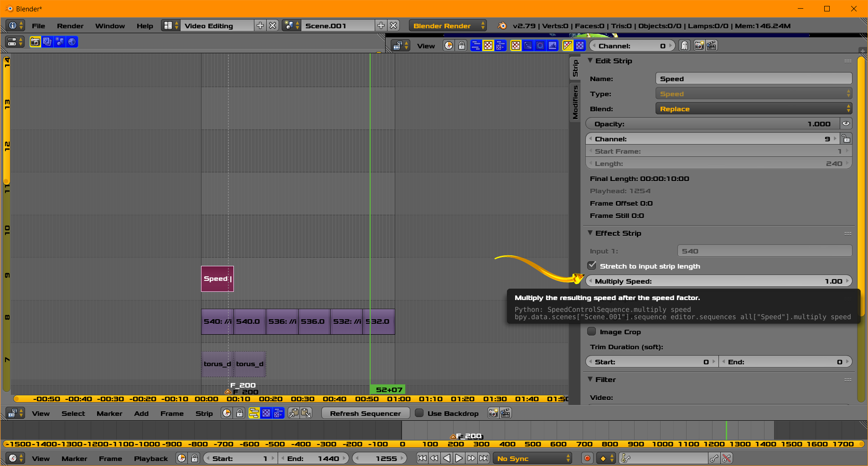868x466 pixels.
Task: Open the Info editor type selector
Action: 15,26
